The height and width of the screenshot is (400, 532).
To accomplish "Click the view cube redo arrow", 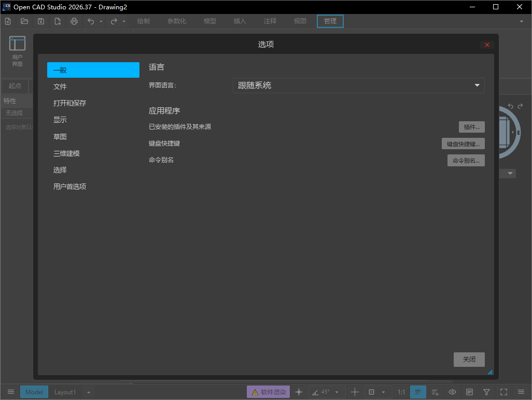I will pyautogui.click(x=520, y=106).
